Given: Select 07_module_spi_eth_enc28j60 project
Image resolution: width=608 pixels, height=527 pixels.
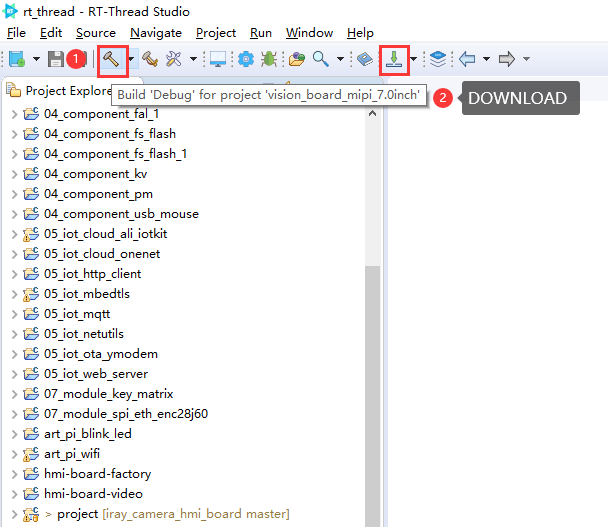Looking at the screenshot, I should pos(126,414).
